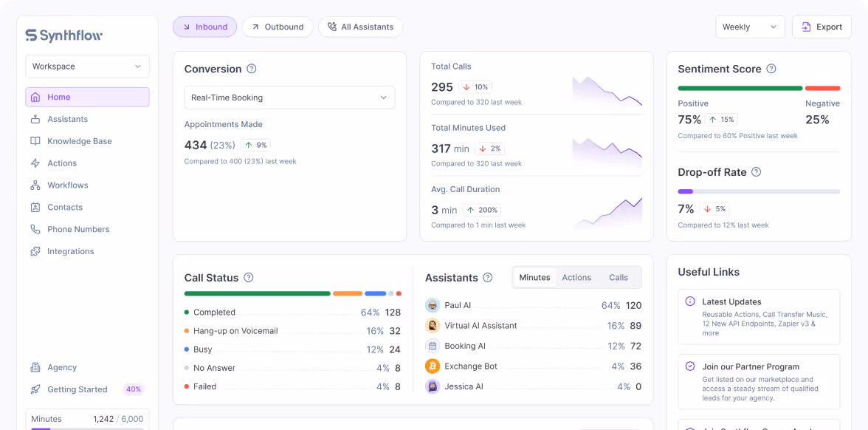Viewport: 868px width, 430px height.
Task: Click the Call Status help icon
Action: [249, 278]
